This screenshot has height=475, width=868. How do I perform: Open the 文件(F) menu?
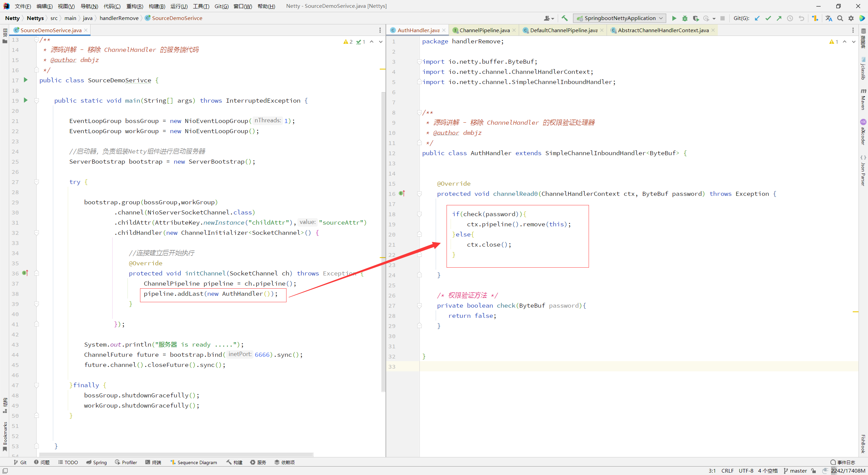pos(23,6)
